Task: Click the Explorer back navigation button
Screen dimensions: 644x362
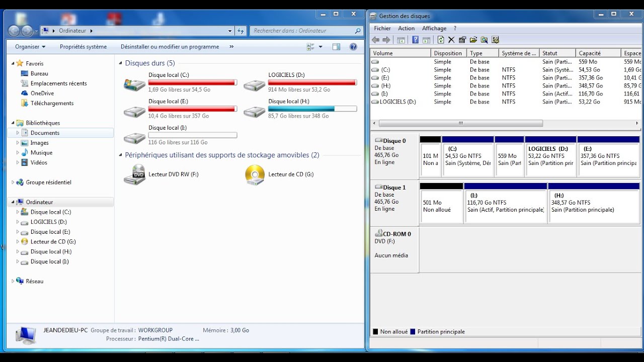Action: tap(14, 31)
